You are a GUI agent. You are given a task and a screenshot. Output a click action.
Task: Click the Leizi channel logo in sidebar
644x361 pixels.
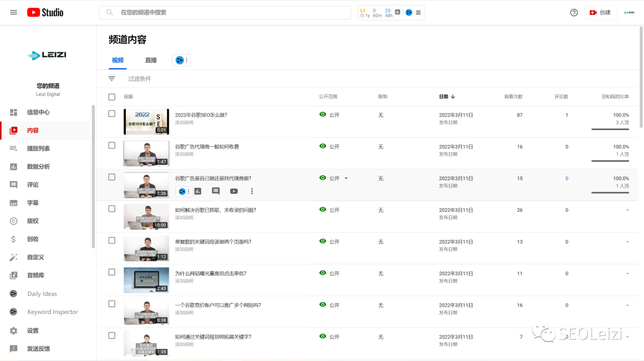click(x=47, y=55)
